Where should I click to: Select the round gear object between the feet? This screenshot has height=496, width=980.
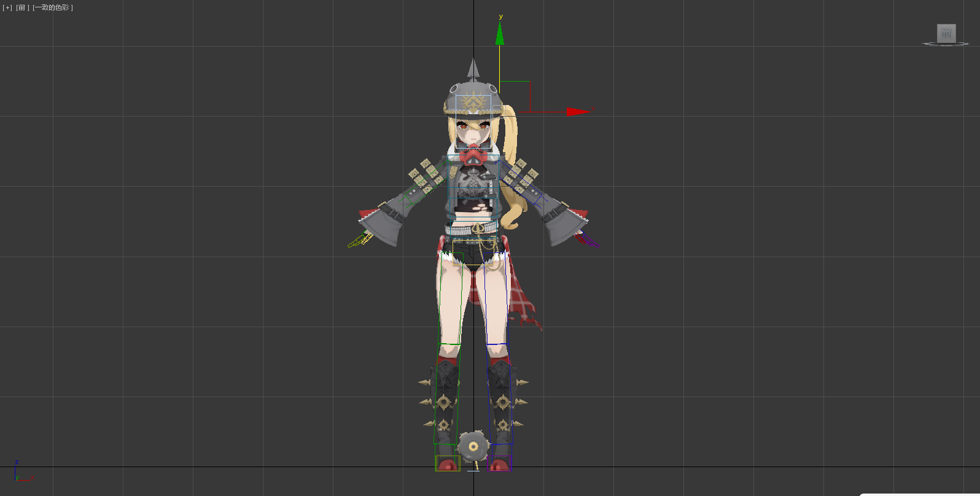473,446
